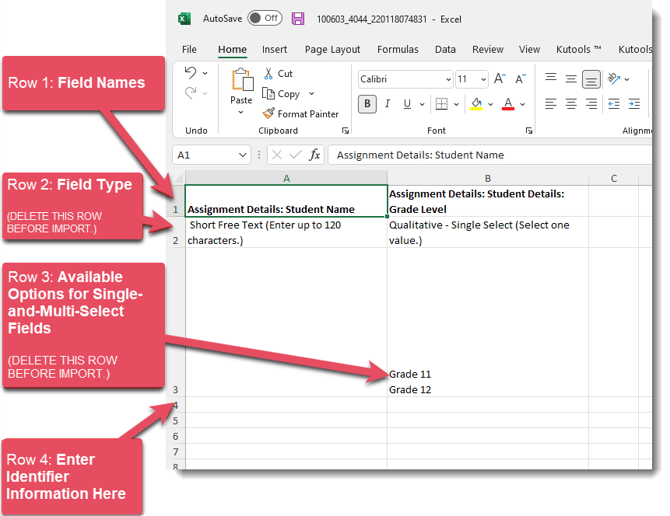Open the Insert ribbon tab
Screen dimensions: 670x516
[x=274, y=49]
